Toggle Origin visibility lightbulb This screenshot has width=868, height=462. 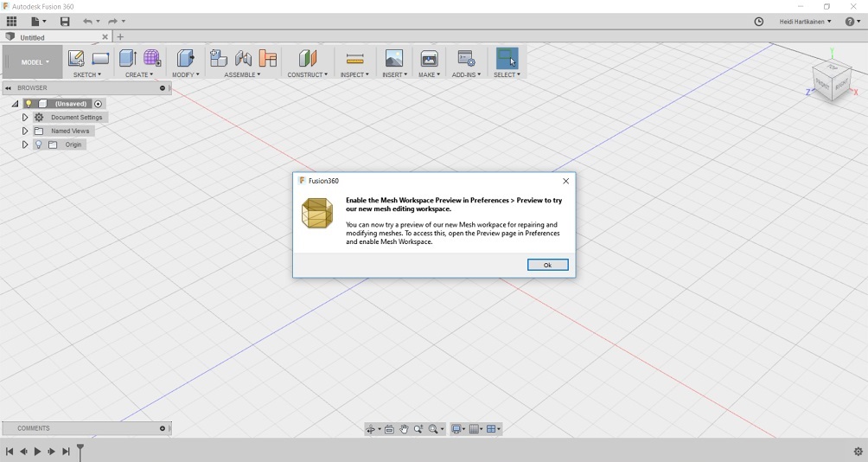[x=38, y=144]
